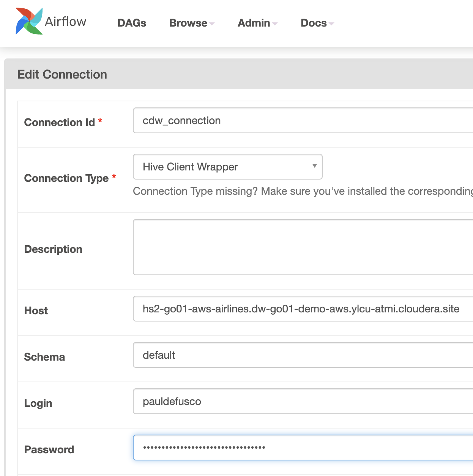Click the Connection Type label
This screenshot has height=476, width=473.
[x=66, y=178]
